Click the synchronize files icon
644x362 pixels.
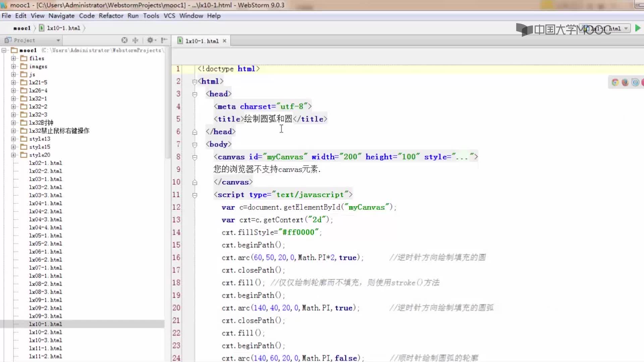(x=124, y=40)
